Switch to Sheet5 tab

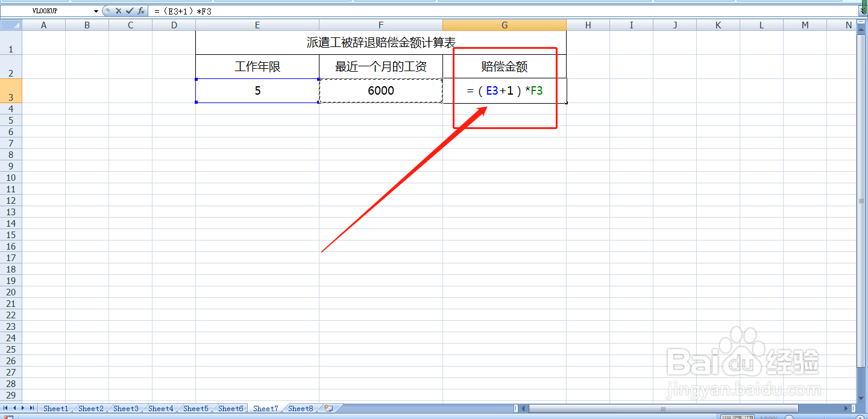[x=196, y=408]
